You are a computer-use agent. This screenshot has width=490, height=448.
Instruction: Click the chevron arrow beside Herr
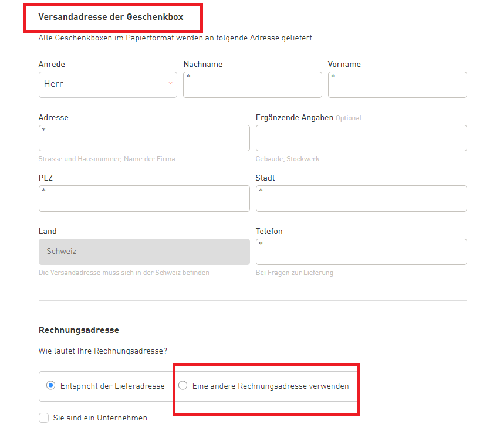pyautogui.click(x=171, y=83)
